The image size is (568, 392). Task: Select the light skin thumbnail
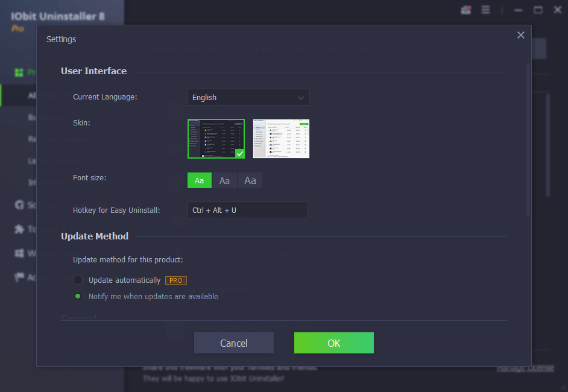tap(281, 138)
